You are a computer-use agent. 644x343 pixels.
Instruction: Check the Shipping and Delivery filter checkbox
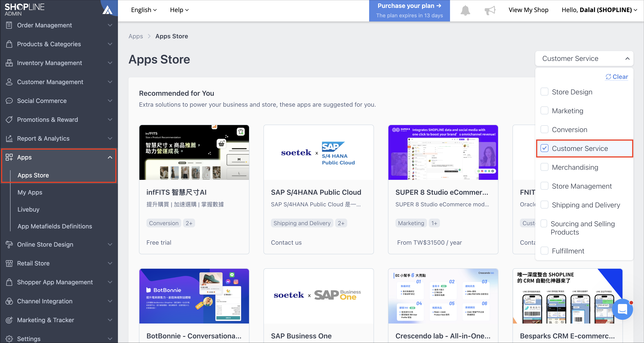tap(544, 205)
